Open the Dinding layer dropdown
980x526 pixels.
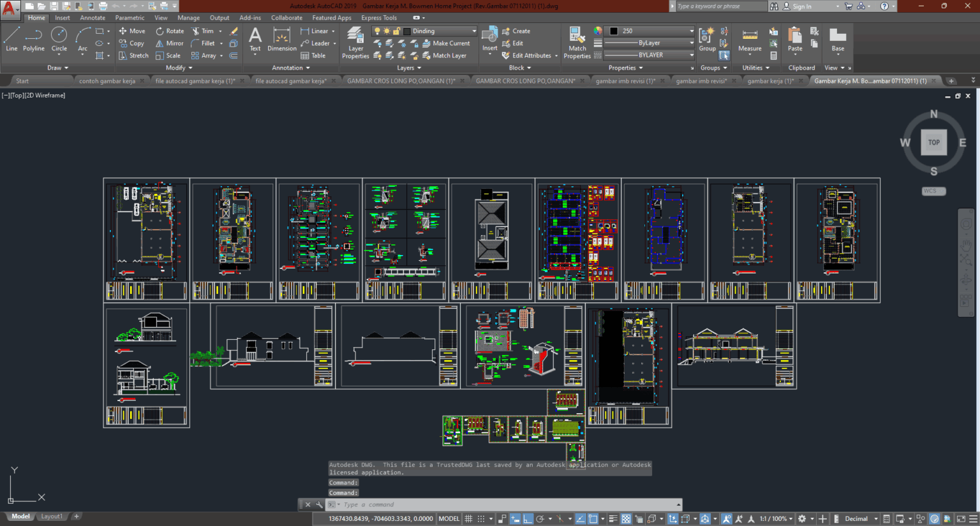pyautogui.click(x=474, y=31)
